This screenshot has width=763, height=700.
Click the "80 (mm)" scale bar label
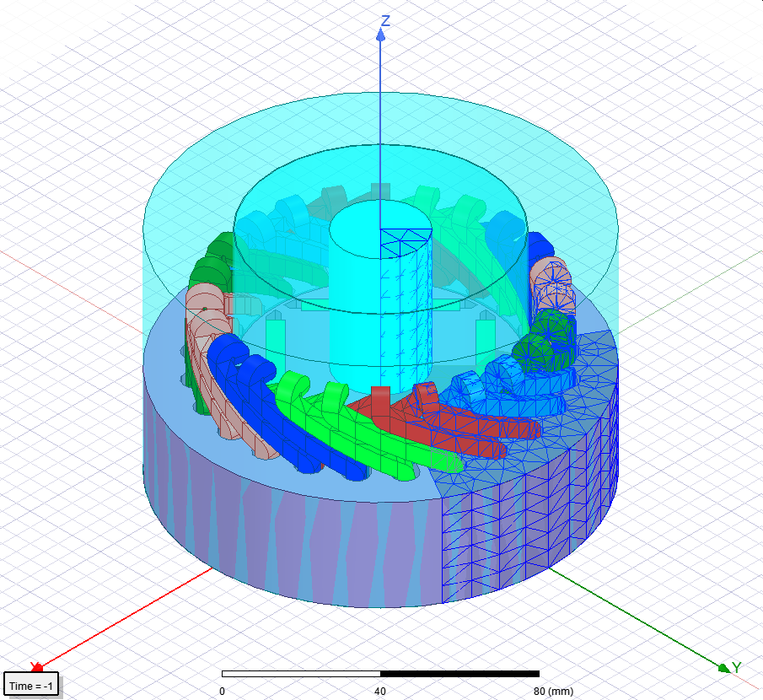click(x=553, y=692)
